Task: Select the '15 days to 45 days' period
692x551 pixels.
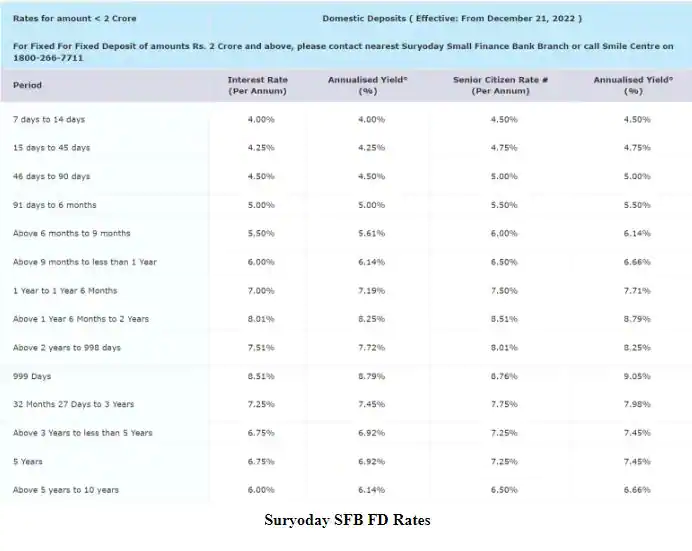Action: [x=52, y=148]
